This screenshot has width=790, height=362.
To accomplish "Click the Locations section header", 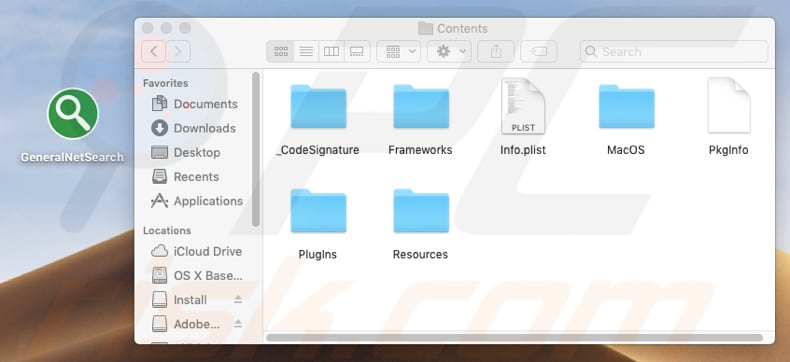I will 167,230.
